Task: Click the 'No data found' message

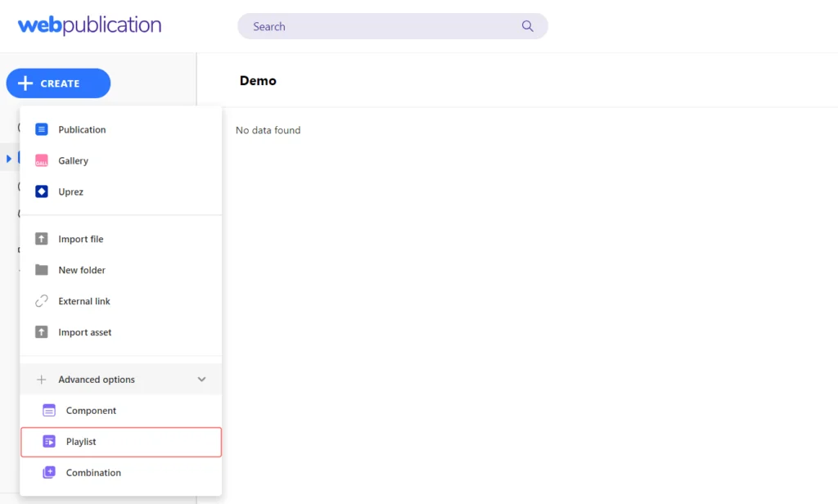Action: click(268, 130)
